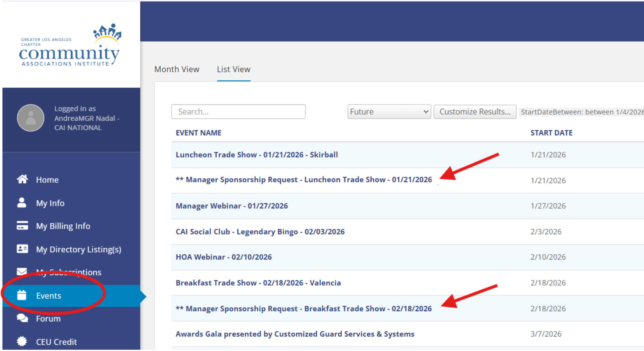The height and width of the screenshot is (351, 644).
Task: Click the My Info person icon
Action: pos(22,203)
